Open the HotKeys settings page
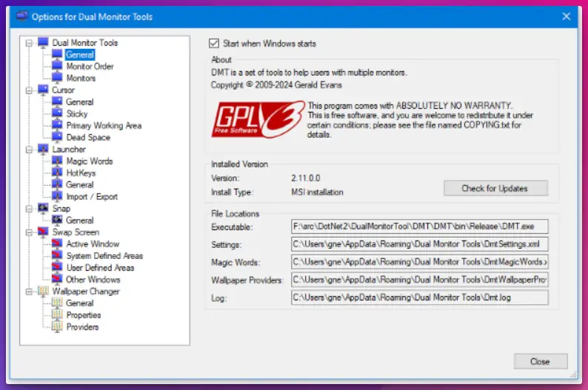The width and height of the screenshot is (588, 390). coord(81,173)
